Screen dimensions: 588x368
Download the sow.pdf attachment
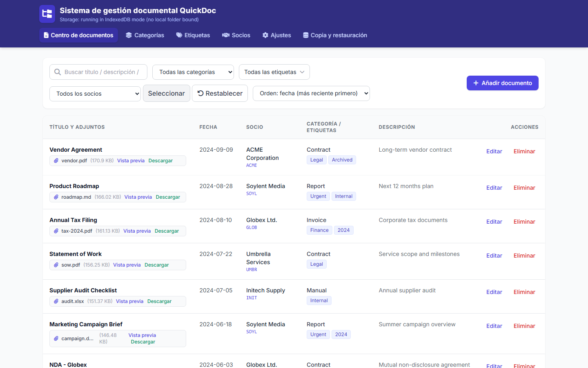pyautogui.click(x=157, y=265)
